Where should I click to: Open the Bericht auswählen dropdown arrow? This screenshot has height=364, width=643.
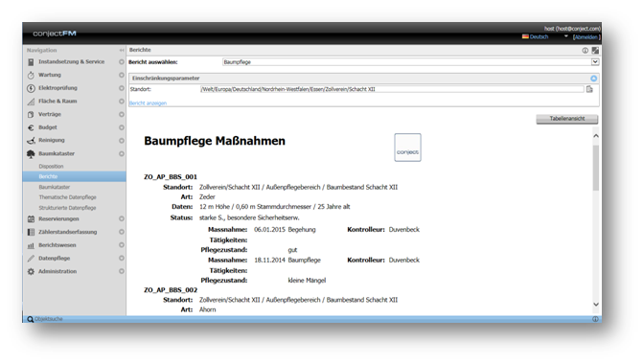pyautogui.click(x=595, y=62)
